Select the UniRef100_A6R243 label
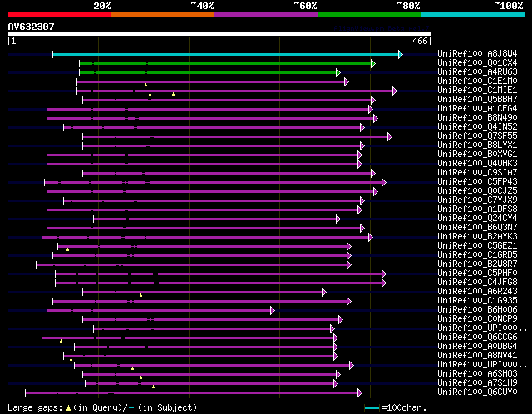532x414 pixels. [477, 292]
